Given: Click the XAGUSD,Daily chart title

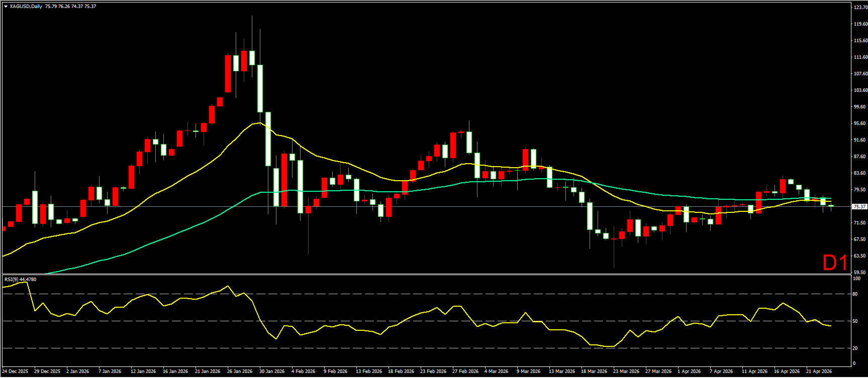Looking at the screenshot, I should 26,7.
